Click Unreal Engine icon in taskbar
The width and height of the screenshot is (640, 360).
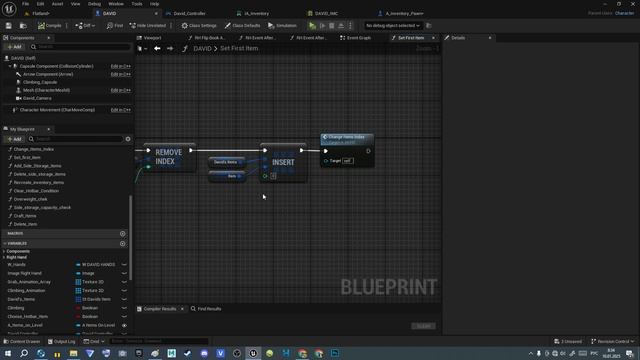coord(253,353)
